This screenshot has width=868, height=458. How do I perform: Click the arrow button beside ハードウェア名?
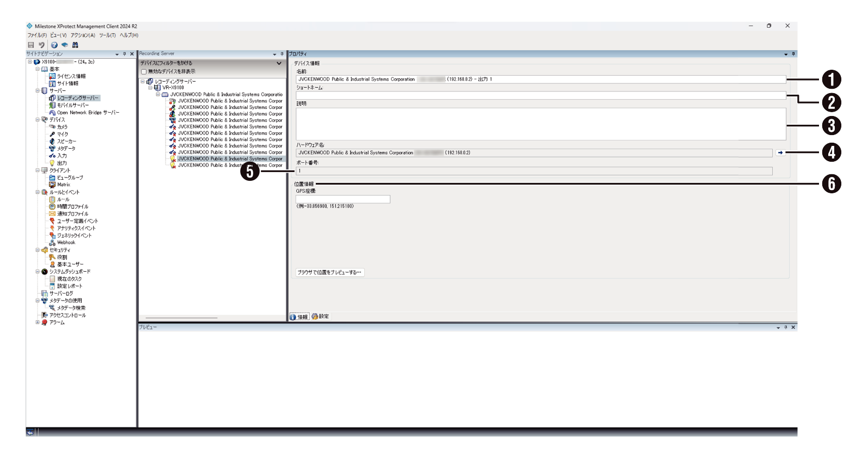point(780,153)
